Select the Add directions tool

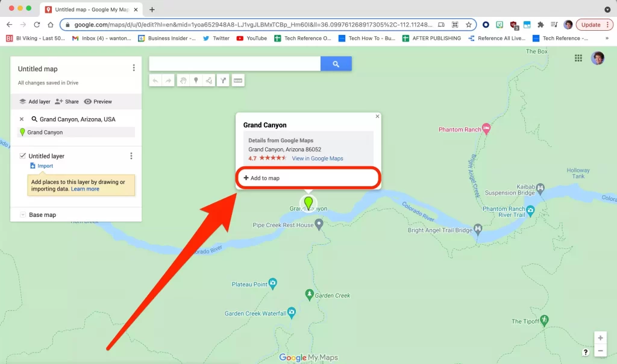point(223,81)
